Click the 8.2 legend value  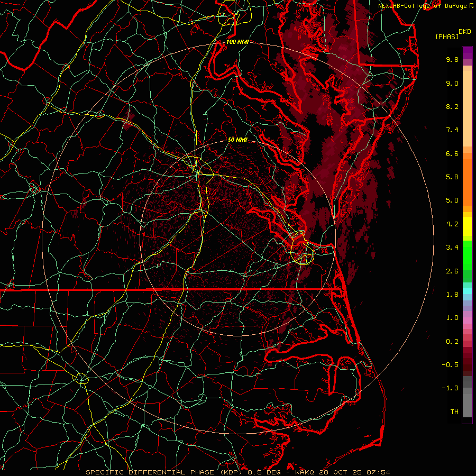[452, 106]
